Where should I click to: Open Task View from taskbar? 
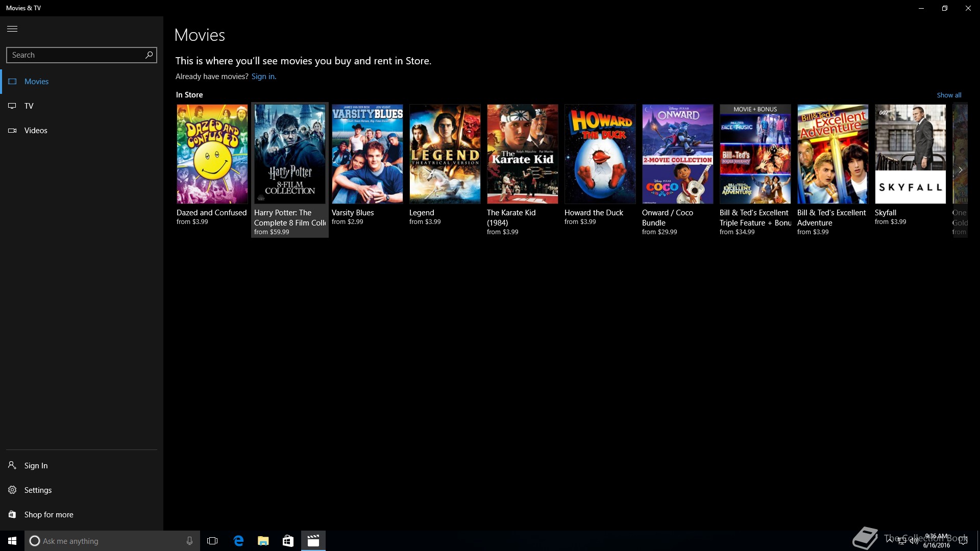pos(212,541)
